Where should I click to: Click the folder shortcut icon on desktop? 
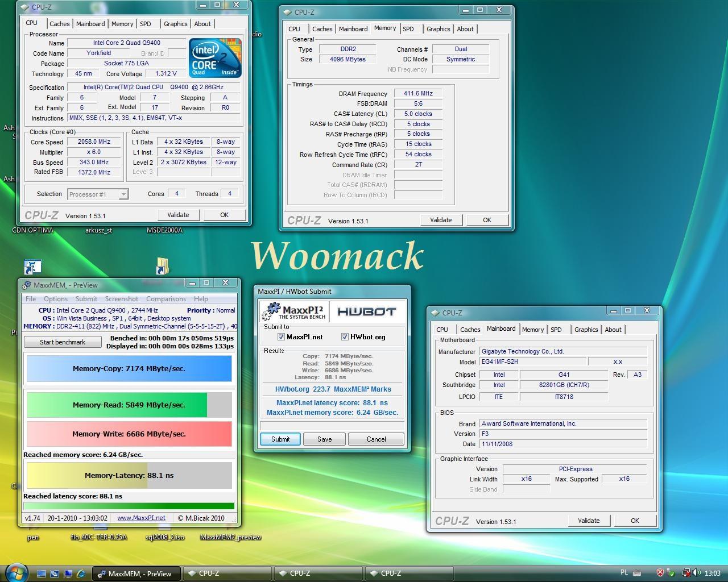coord(163,265)
